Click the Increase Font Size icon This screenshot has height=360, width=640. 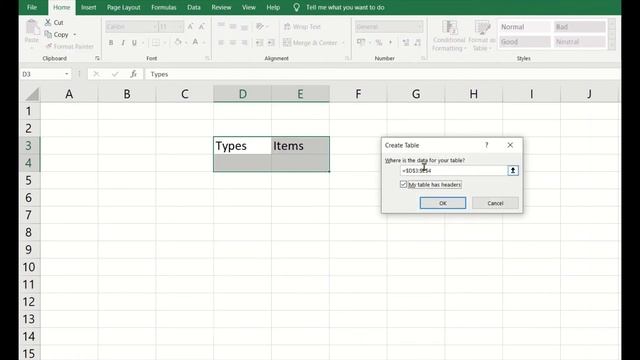(190, 27)
